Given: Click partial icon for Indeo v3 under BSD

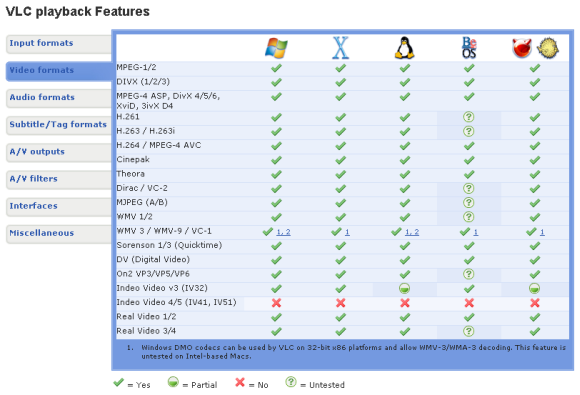Looking at the screenshot, I should click(x=535, y=288).
